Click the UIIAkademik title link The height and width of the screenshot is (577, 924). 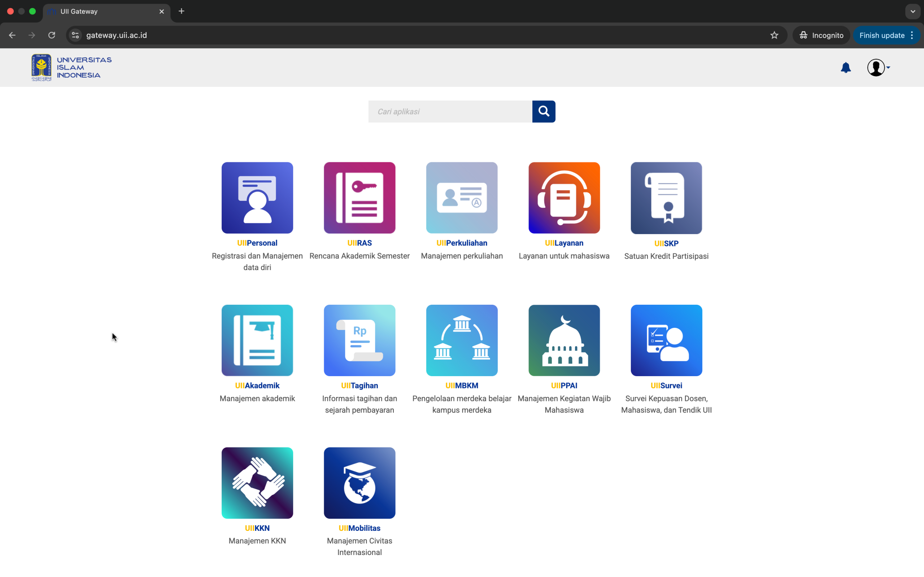(x=257, y=386)
